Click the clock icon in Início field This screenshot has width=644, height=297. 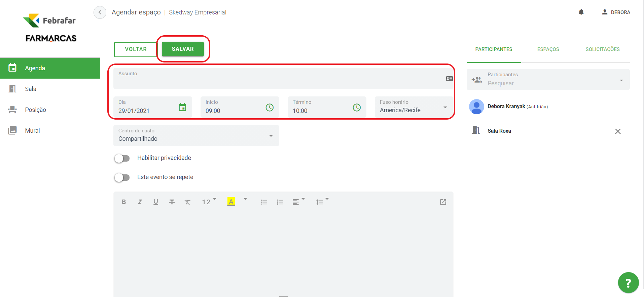click(270, 108)
